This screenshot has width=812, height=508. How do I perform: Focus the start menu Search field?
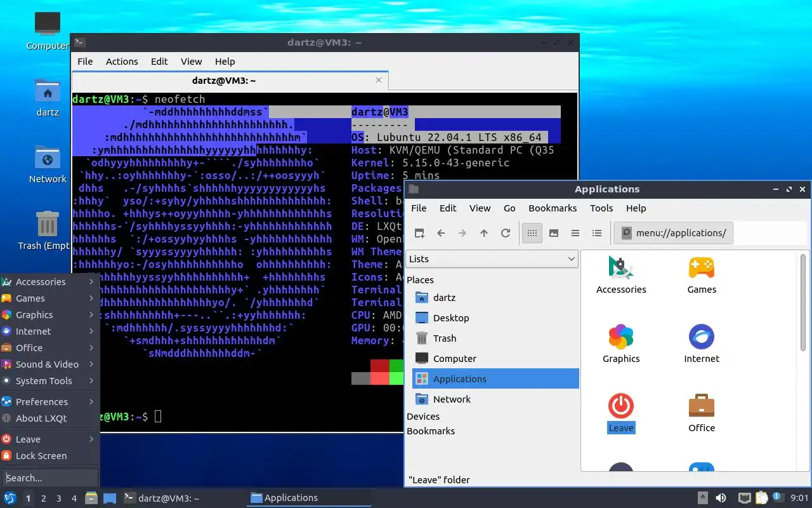(x=50, y=478)
